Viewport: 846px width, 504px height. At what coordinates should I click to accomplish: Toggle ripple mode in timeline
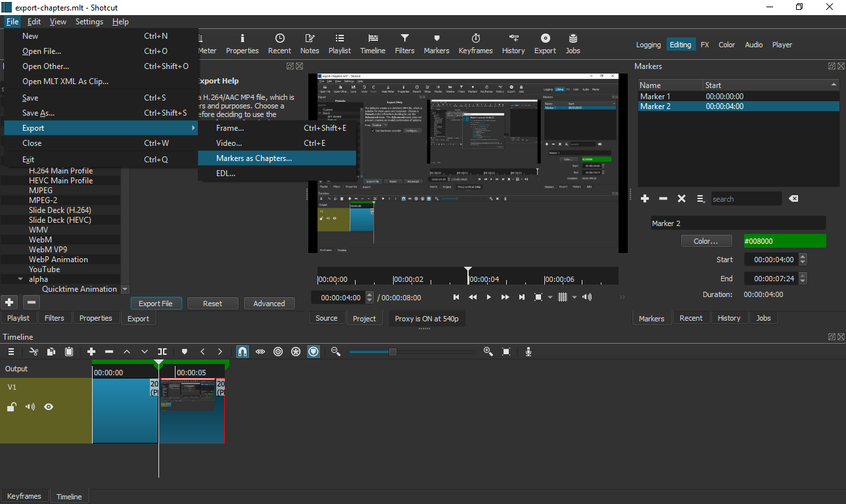(x=278, y=352)
